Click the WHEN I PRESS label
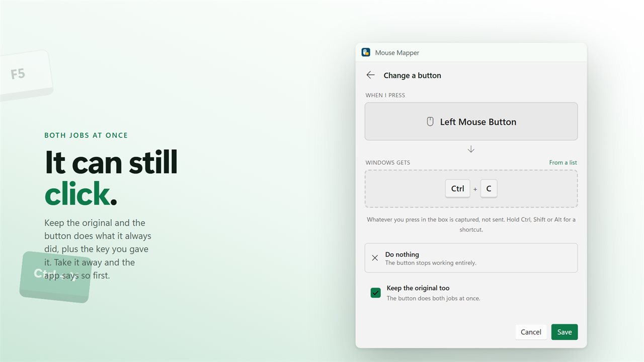Viewport: 644px width, 362px height. pos(385,95)
